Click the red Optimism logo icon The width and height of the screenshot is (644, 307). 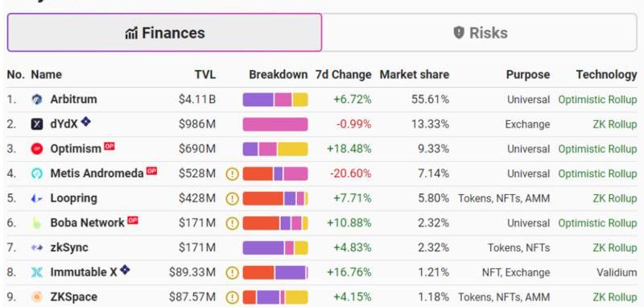point(37,149)
